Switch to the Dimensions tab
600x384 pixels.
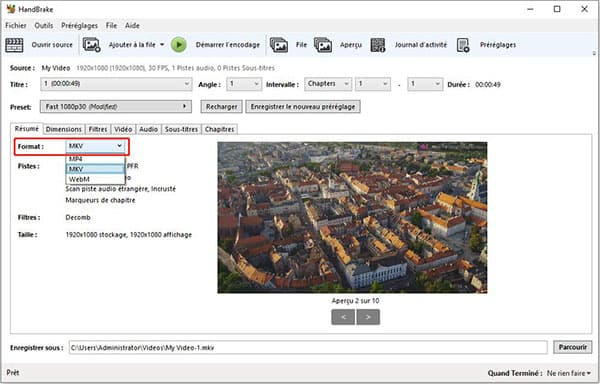pyautogui.click(x=64, y=129)
